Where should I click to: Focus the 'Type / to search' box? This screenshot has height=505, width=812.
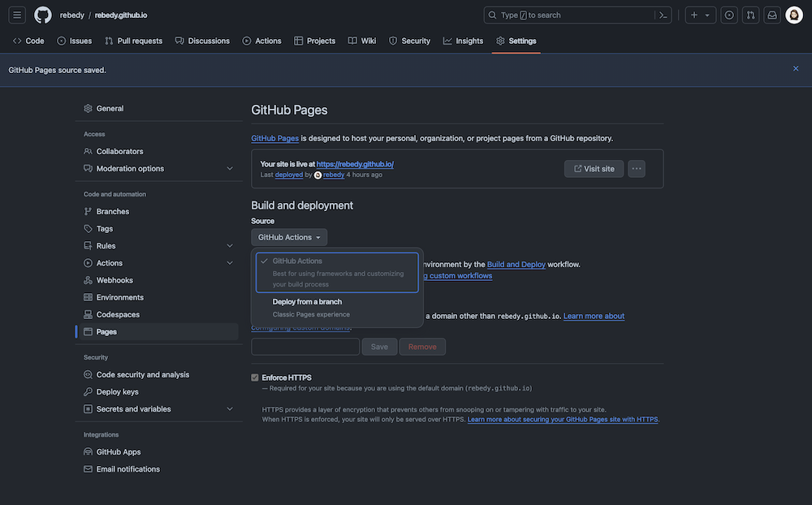click(x=577, y=15)
